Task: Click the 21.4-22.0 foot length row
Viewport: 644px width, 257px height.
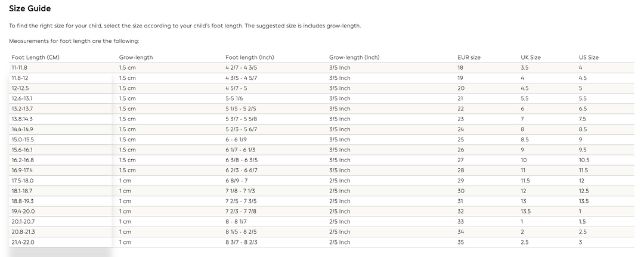Action: click(x=321, y=242)
